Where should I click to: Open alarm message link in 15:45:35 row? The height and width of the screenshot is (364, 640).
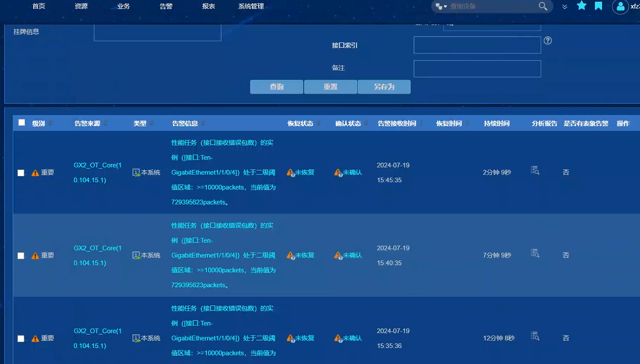pos(224,173)
